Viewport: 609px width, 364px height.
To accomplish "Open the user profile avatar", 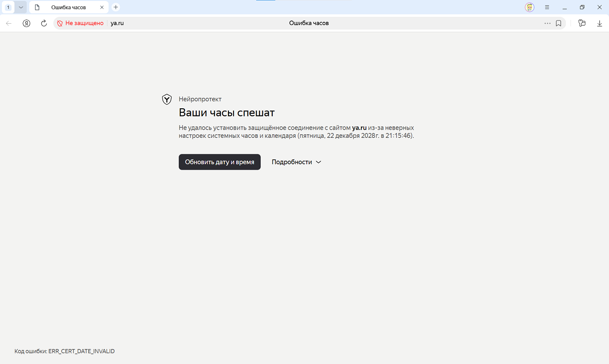I will pos(529,7).
